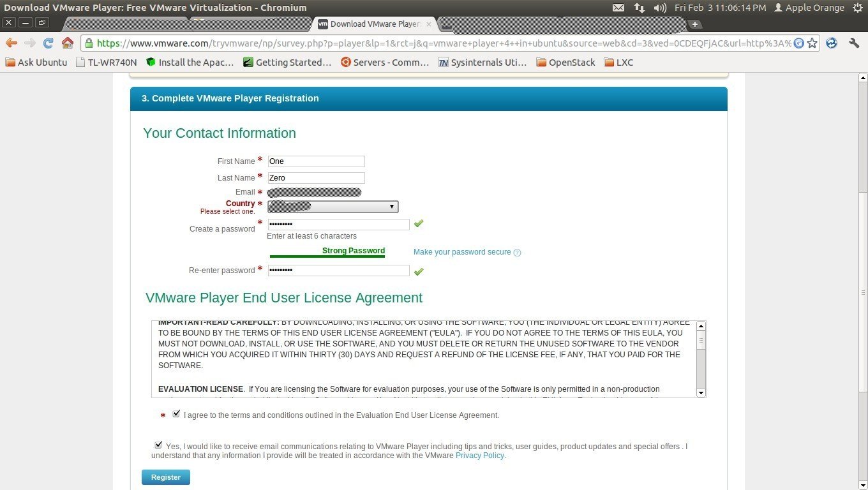This screenshot has height=490, width=868.
Task: Click the EULA scrollbar thumb
Action: pos(701,340)
